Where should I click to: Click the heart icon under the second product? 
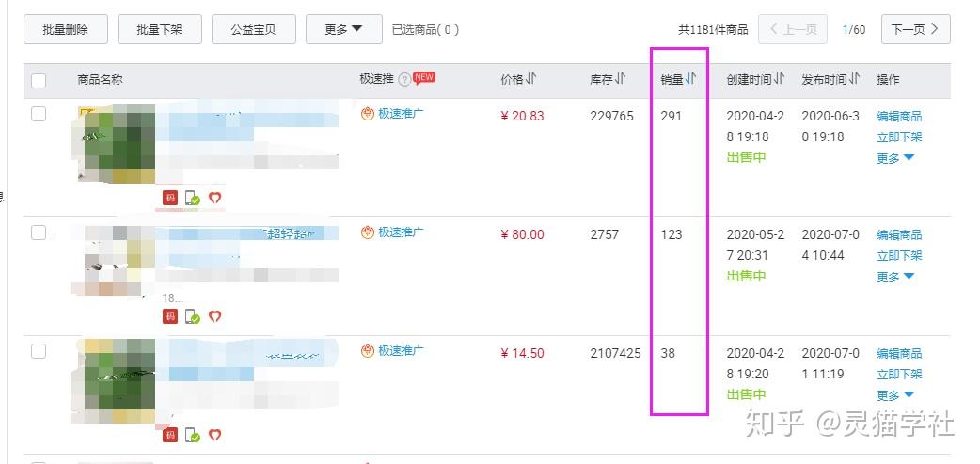(214, 316)
